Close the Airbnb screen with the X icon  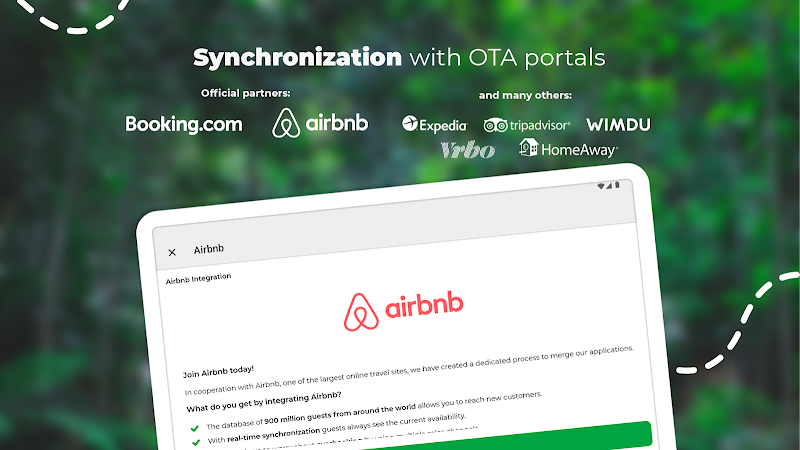click(x=172, y=252)
